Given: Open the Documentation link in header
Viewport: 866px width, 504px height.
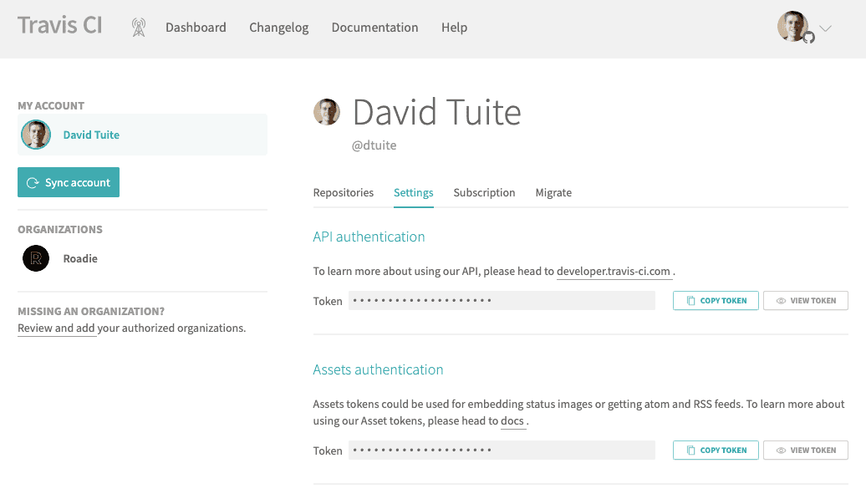Looking at the screenshot, I should click(x=374, y=27).
